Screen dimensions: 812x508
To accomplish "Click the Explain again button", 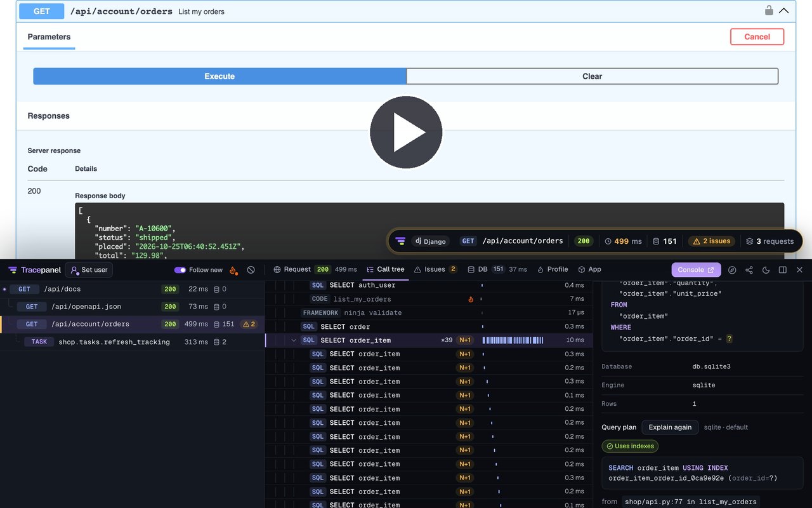I will (x=670, y=427).
